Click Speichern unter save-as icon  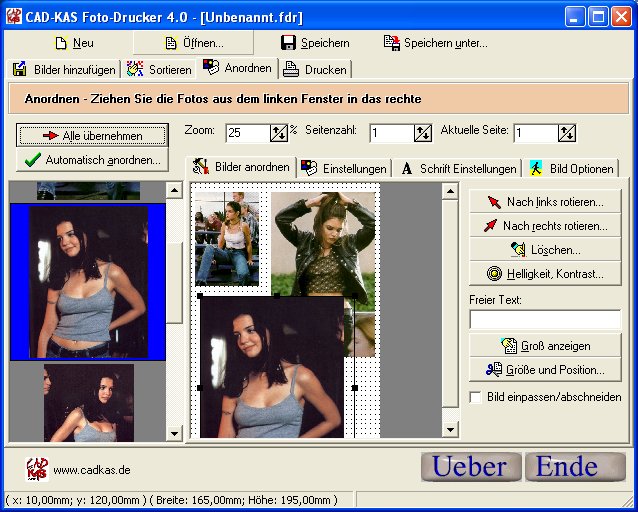point(392,43)
